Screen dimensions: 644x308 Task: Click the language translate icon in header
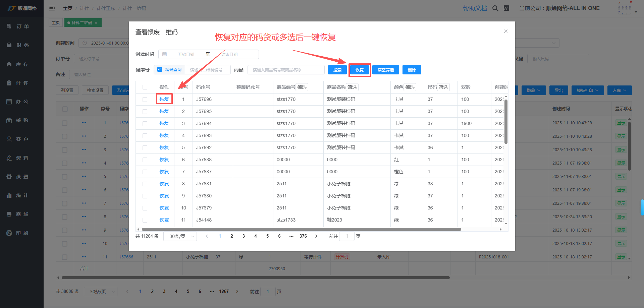tap(506, 8)
